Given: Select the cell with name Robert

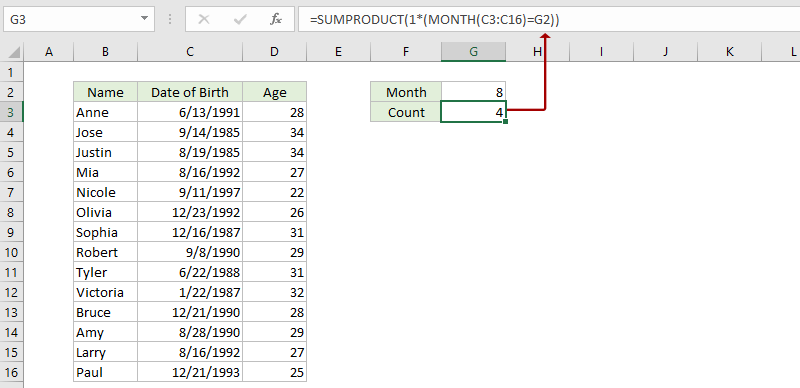Looking at the screenshot, I should [x=105, y=252].
